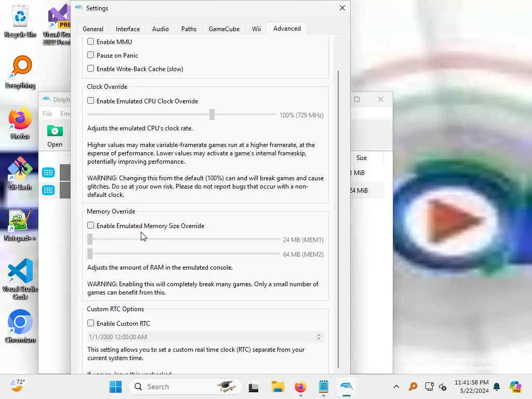Click the '100% (729 MHz)' clock value
The width and height of the screenshot is (532, 399).
301,115
